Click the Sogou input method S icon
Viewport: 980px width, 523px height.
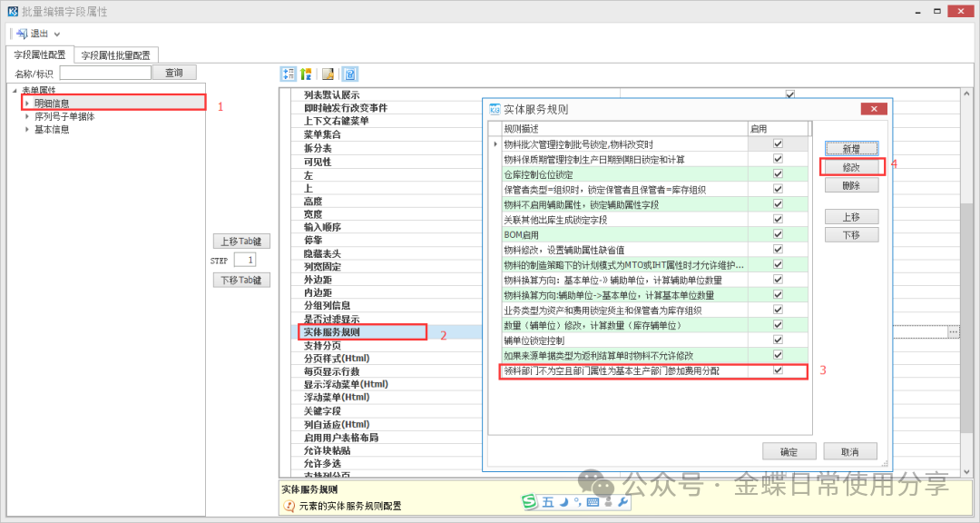tap(530, 501)
